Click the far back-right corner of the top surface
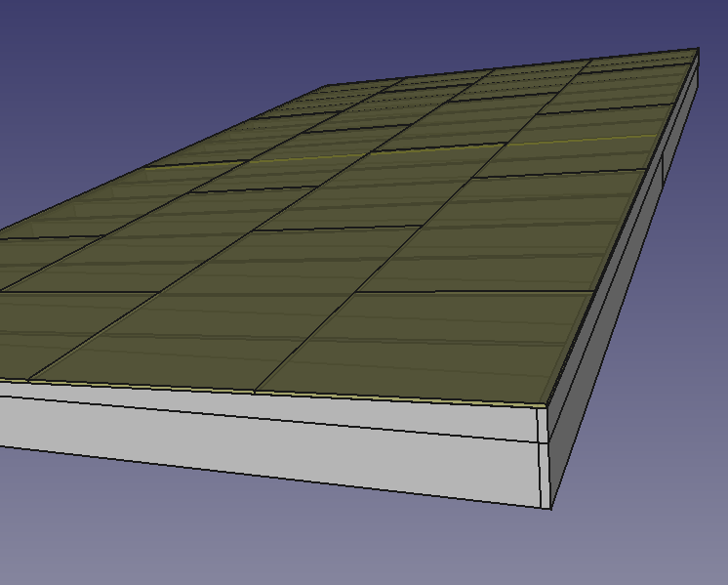The width and height of the screenshot is (728, 585). click(x=699, y=49)
